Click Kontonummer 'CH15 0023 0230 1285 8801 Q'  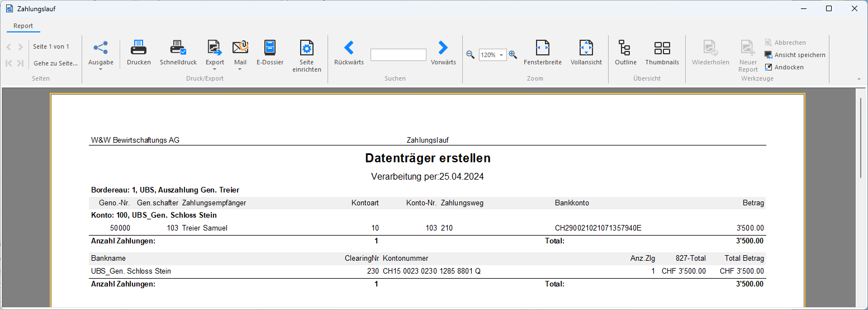click(x=431, y=271)
